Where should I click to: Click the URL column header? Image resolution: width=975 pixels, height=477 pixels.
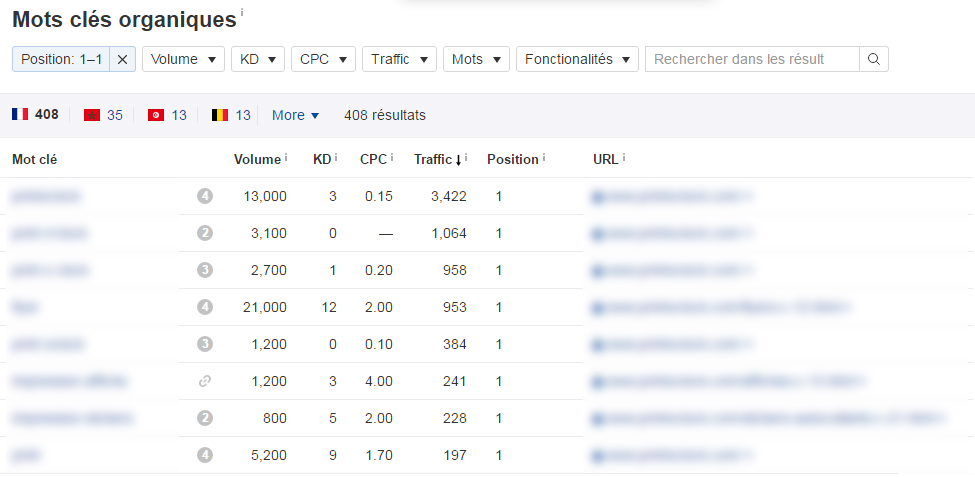606,159
